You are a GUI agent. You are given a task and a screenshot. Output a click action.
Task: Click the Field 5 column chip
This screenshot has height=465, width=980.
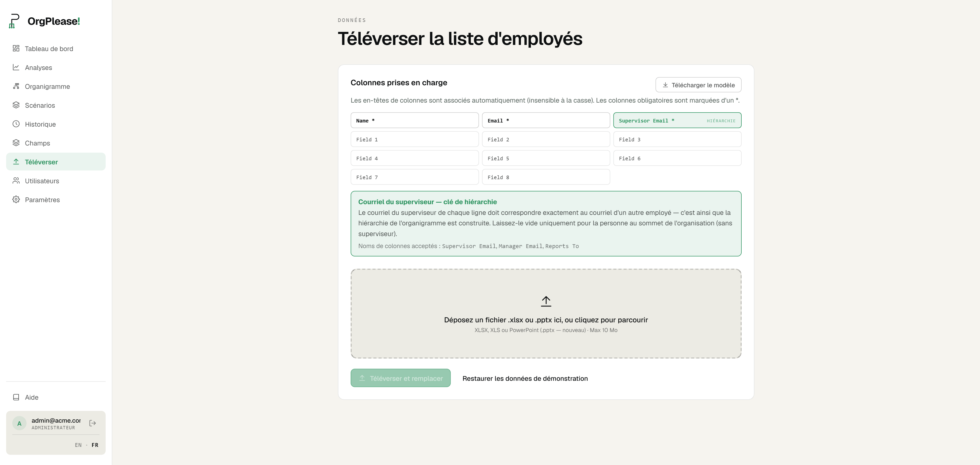546,158
